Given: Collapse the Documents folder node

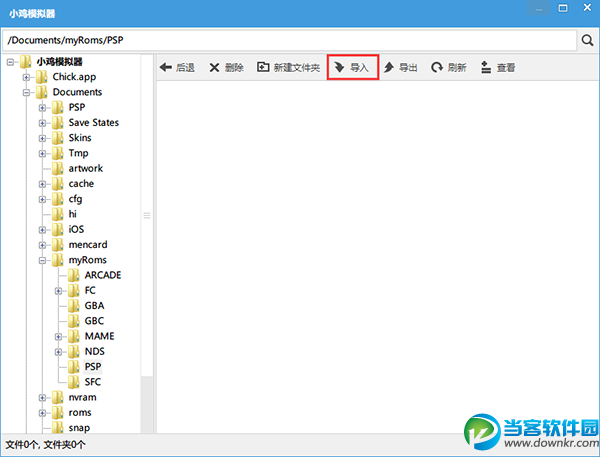Looking at the screenshot, I should click(x=26, y=93).
